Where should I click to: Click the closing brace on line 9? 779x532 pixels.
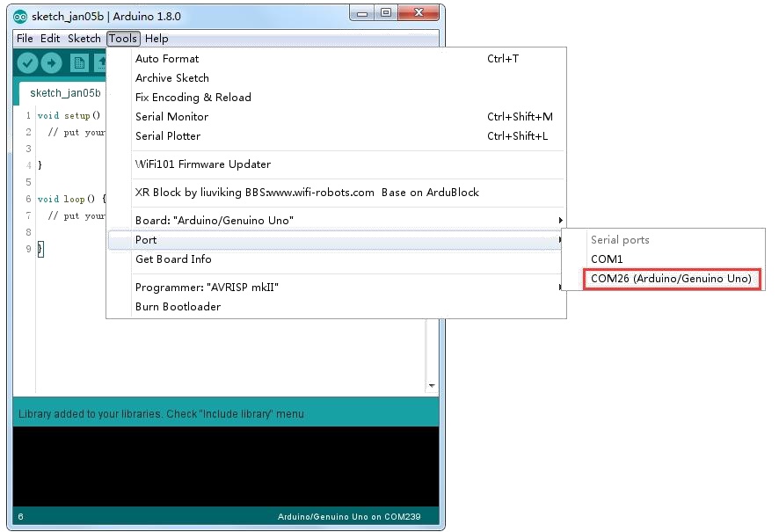pyautogui.click(x=40, y=249)
